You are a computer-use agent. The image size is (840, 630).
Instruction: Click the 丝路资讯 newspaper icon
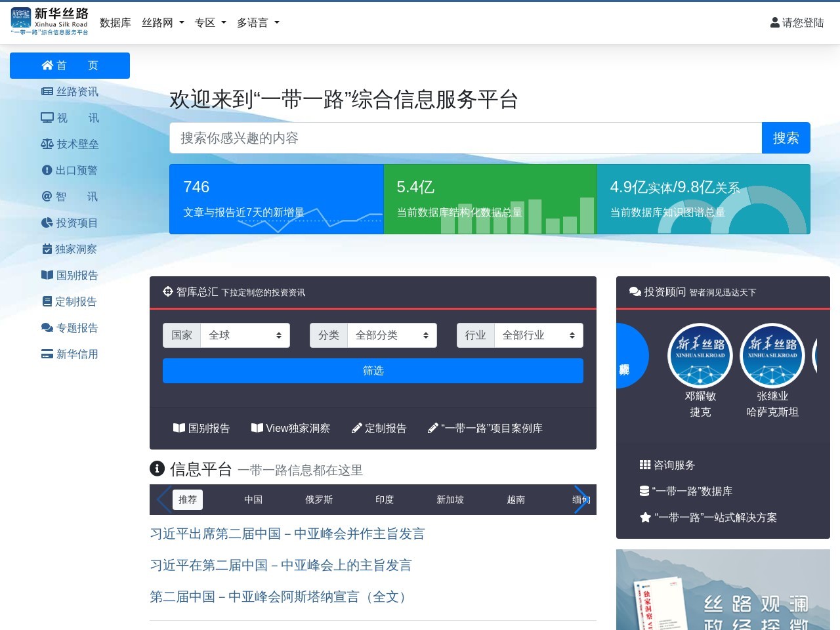(x=47, y=91)
